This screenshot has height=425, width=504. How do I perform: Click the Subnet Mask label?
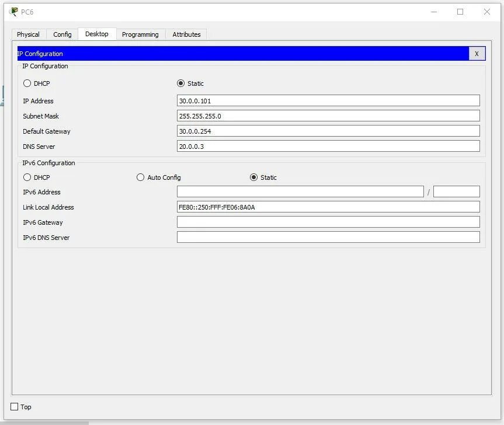(x=41, y=116)
